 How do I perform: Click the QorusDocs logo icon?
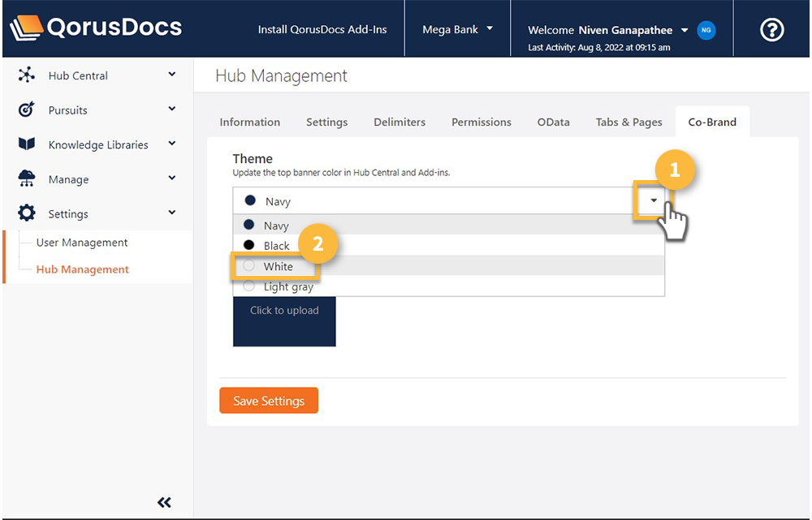pyautogui.click(x=26, y=28)
